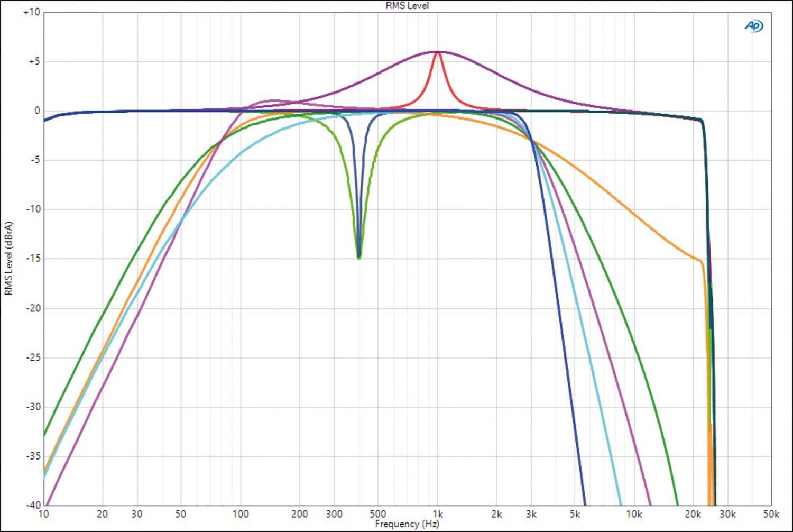
Task: Click the red peak curve apex at 1k
Action: point(437,52)
